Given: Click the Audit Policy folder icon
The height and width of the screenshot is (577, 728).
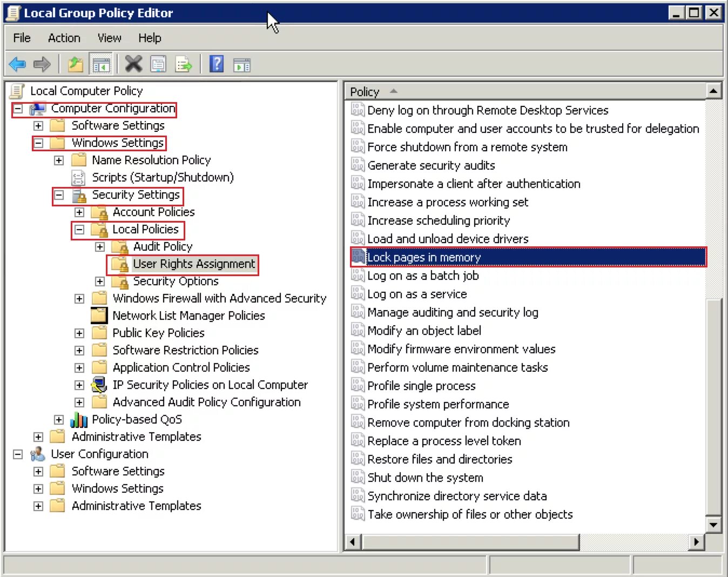Looking at the screenshot, I should pyautogui.click(x=120, y=247).
